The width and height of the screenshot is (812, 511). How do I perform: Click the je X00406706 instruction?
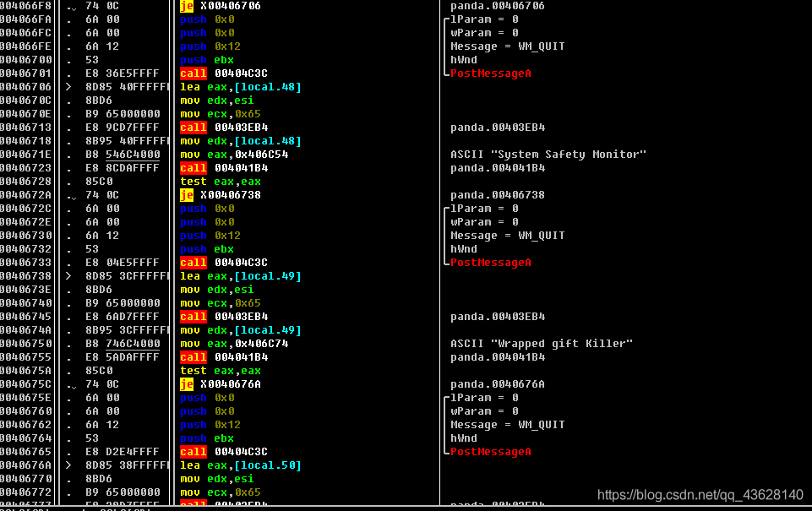[x=221, y=6]
